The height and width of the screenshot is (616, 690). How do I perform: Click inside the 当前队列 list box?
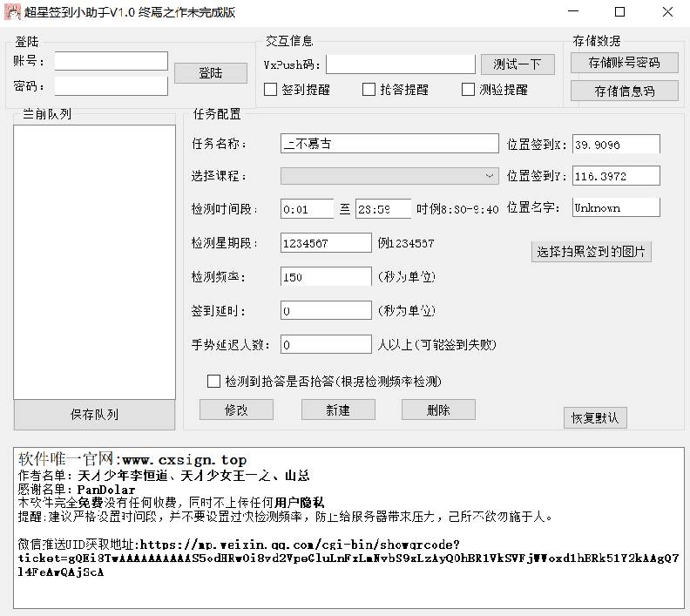coord(94,262)
